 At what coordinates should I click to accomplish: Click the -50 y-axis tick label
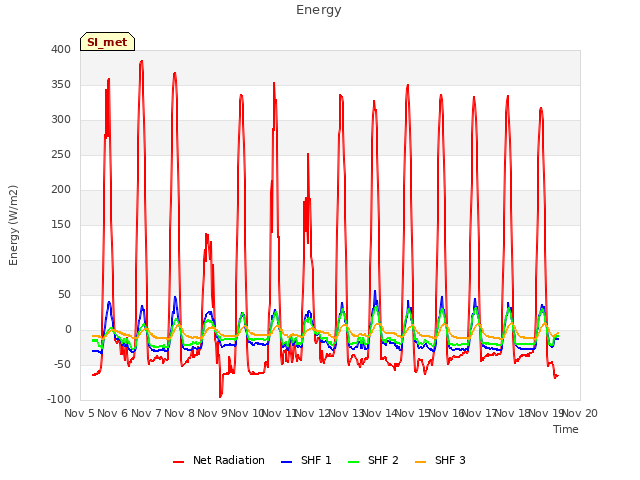[x=61, y=364]
